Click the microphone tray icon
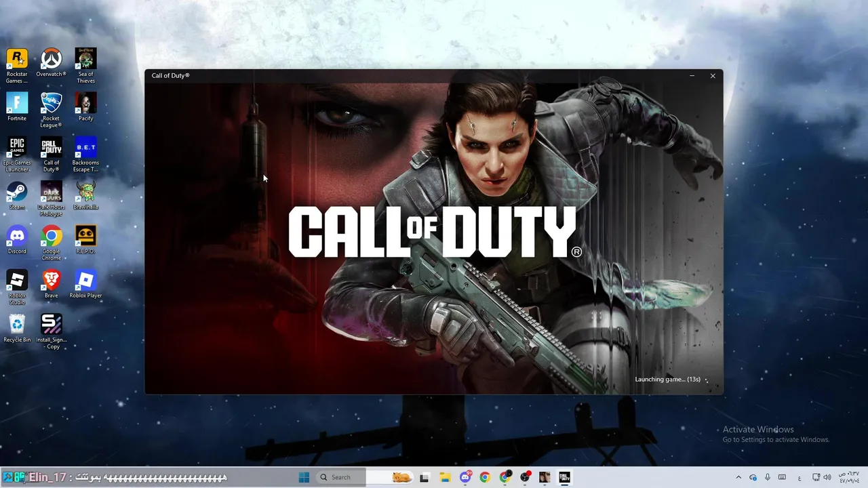Viewport: 868px width, 488px height. coord(768,477)
